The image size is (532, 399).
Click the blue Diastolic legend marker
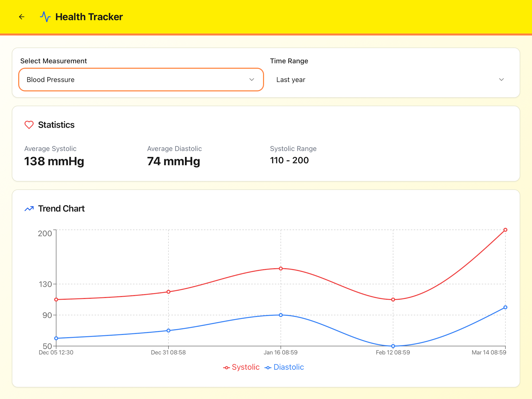(x=268, y=368)
